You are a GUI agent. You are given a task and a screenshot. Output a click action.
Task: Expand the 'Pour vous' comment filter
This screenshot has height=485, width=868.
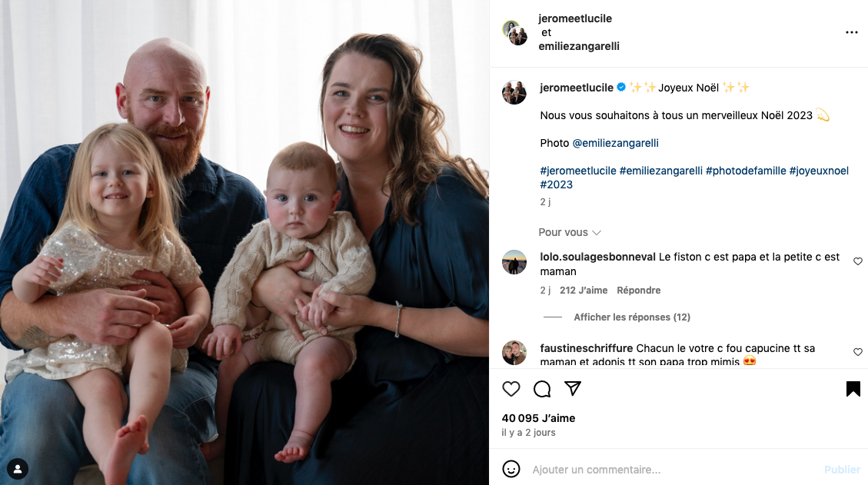point(570,233)
